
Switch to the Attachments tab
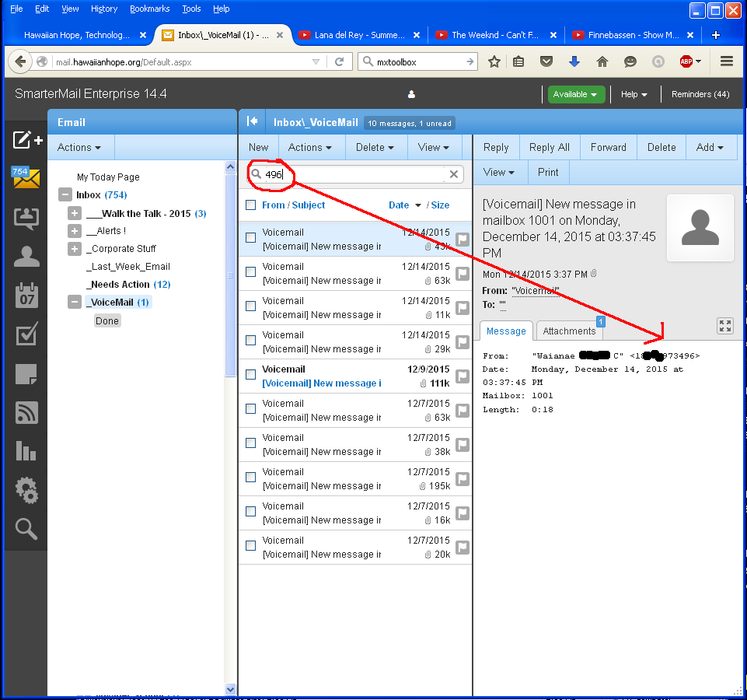pos(569,331)
